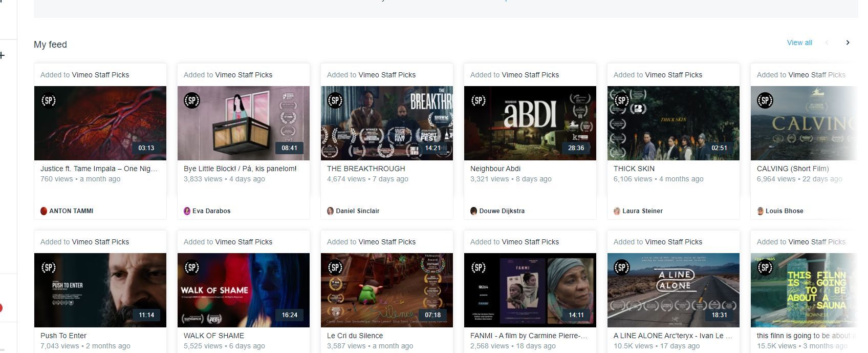Image resolution: width=868 pixels, height=353 pixels.
Task: Open the title 'THE BREAKTHROUGH'
Action: (x=366, y=169)
